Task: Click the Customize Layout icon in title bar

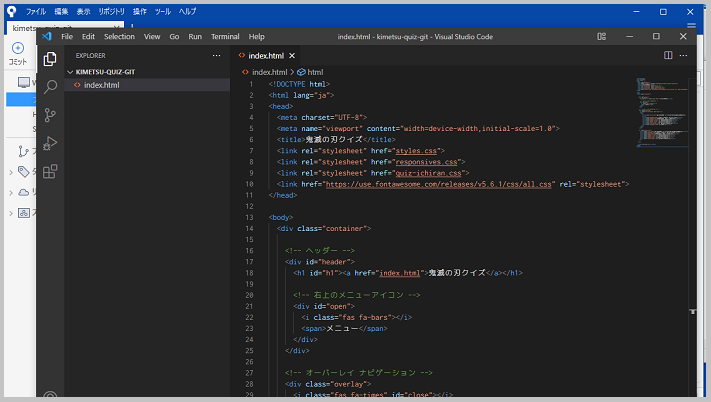Action: 601,37
